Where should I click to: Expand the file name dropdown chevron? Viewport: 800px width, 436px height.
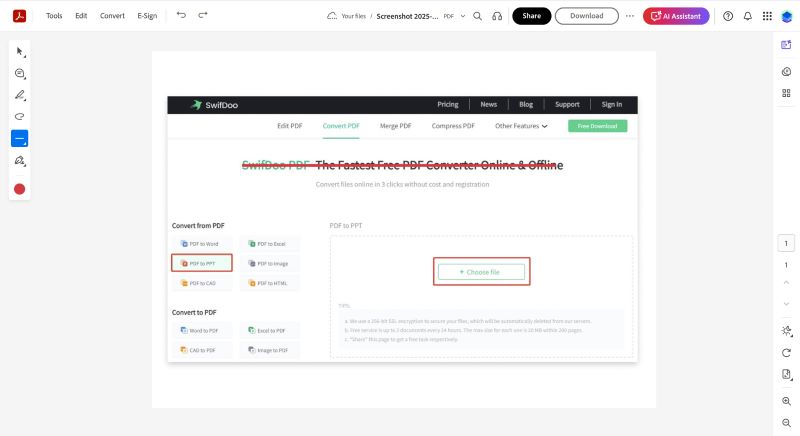[x=463, y=16]
